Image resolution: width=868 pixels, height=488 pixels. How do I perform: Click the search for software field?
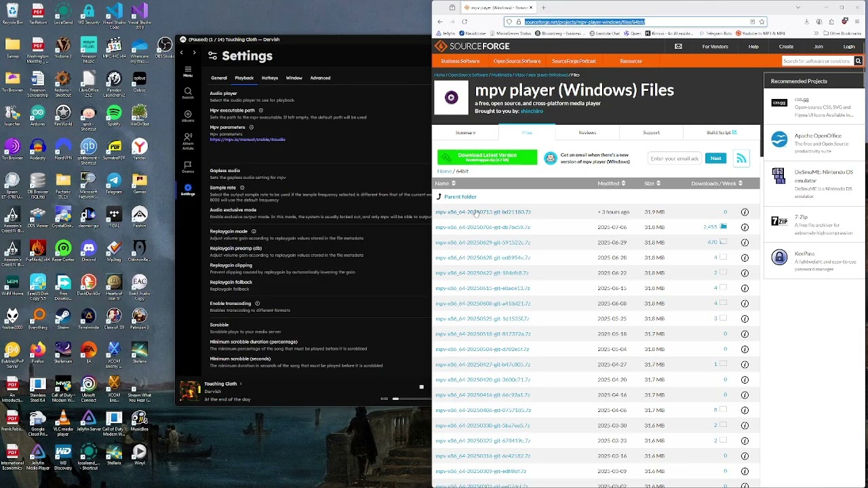[817, 61]
